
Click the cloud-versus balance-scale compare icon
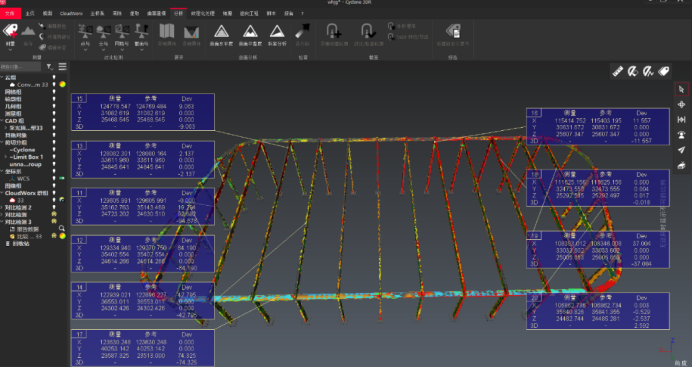103,31
